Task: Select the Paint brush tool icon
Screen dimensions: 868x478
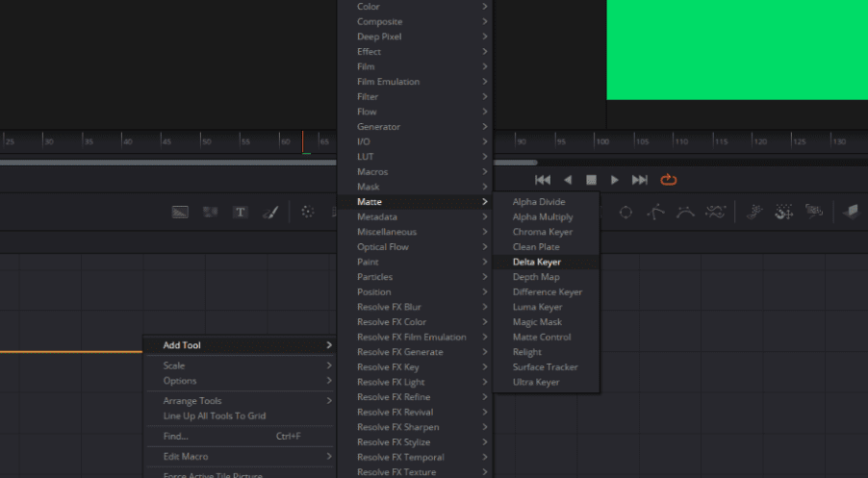Action: (x=270, y=212)
